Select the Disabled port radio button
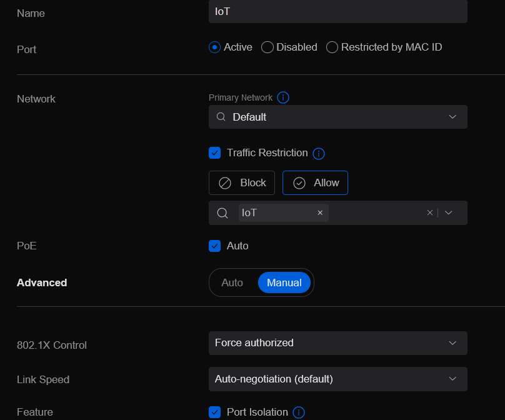The height and width of the screenshot is (420, 505). [x=267, y=47]
